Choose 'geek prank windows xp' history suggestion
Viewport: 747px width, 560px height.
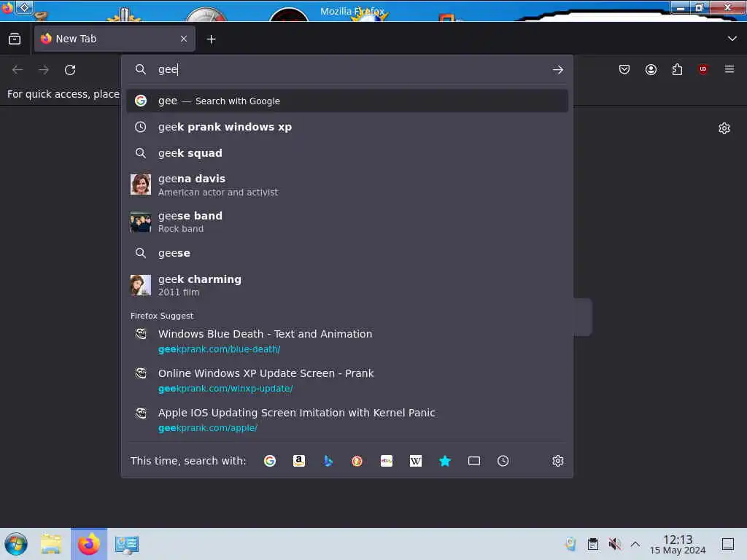coord(347,127)
